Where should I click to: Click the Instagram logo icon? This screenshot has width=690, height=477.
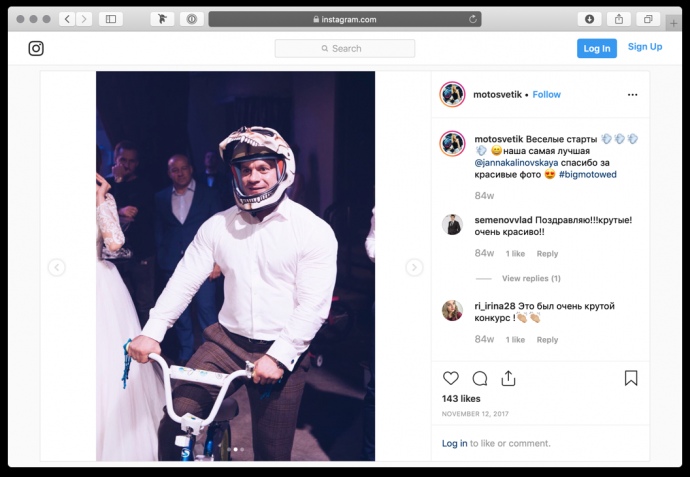[36, 48]
